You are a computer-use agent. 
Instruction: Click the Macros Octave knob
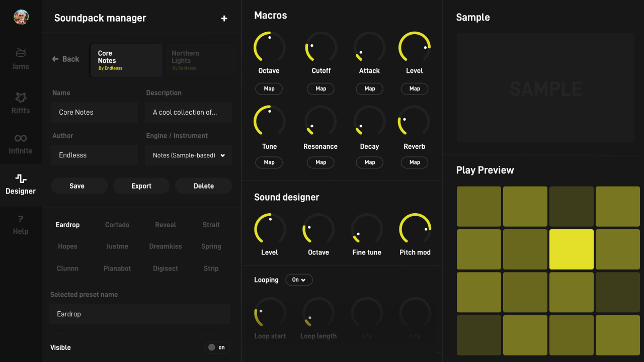click(269, 47)
